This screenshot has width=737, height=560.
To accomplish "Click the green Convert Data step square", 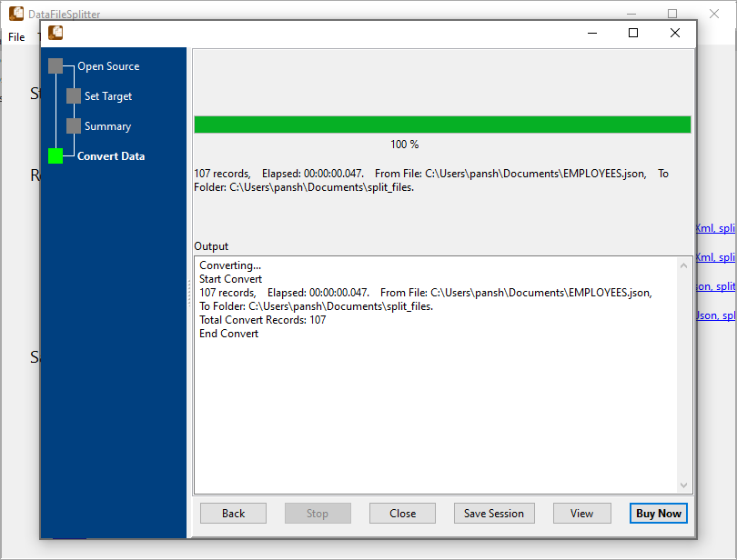I will [x=55, y=156].
